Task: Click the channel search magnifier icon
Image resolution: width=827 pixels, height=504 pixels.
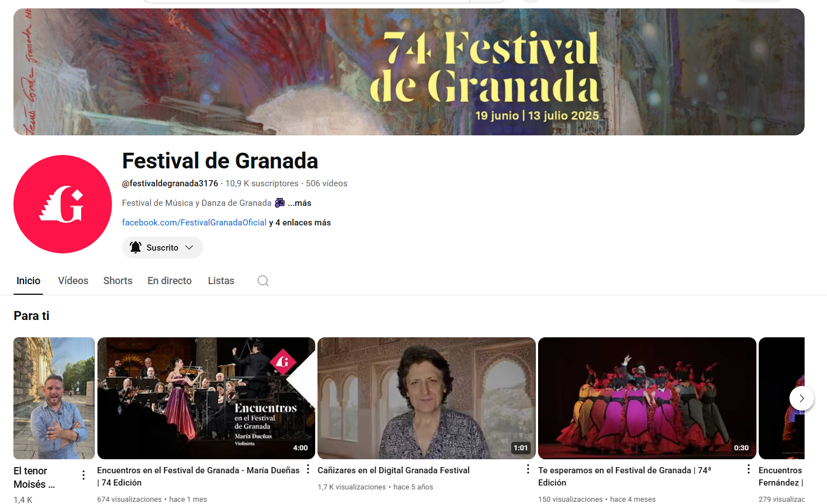Action: [x=263, y=281]
